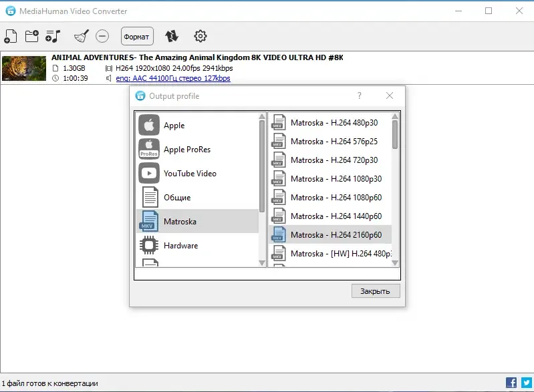Select the YouTube Video category
Viewport: 534px width, 392px height.
click(198, 174)
